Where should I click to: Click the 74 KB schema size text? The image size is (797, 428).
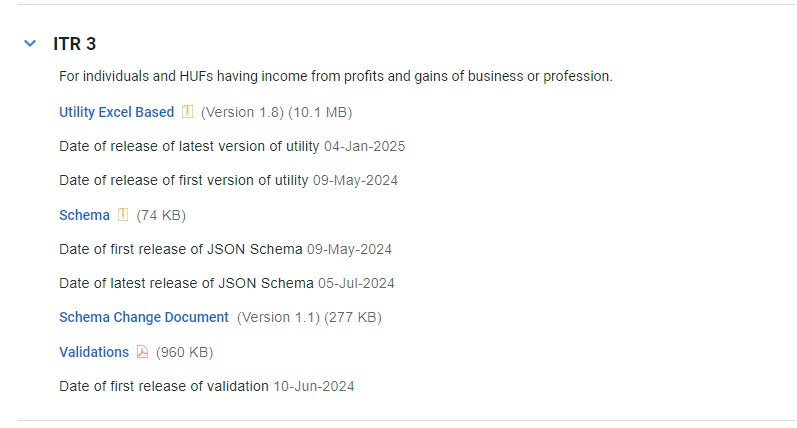tap(161, 215)
